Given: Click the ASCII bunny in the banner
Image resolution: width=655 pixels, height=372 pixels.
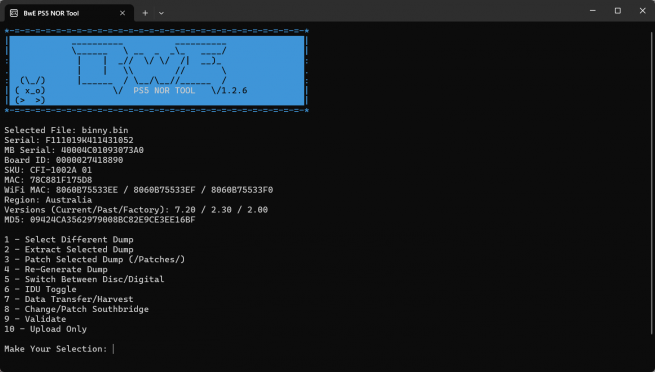Looking at the screenshot, I should (30, 90).
